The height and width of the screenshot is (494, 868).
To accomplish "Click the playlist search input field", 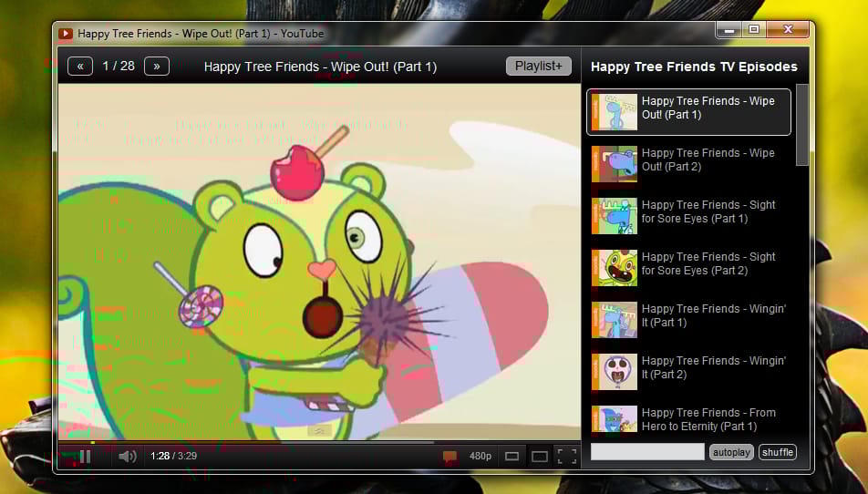I will [647, 452].
